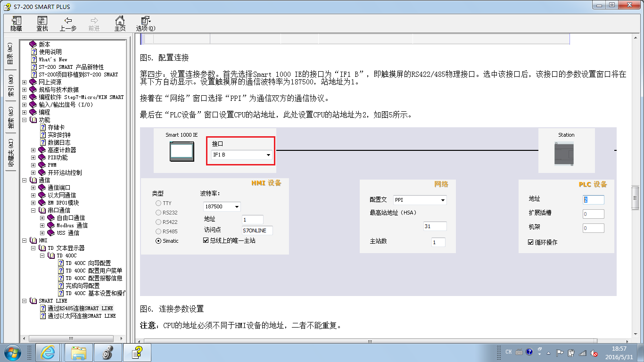Select the Simatic radio button

pyautogui.click(x=158, y=241)
